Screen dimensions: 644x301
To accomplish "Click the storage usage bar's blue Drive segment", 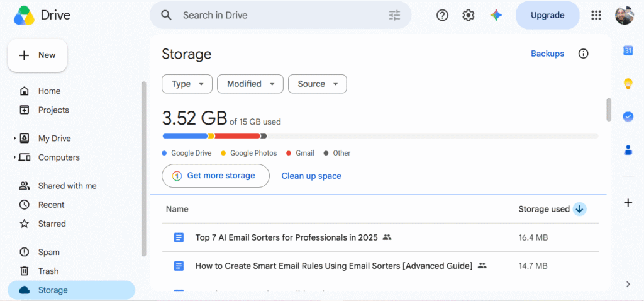I will [186, 136].
